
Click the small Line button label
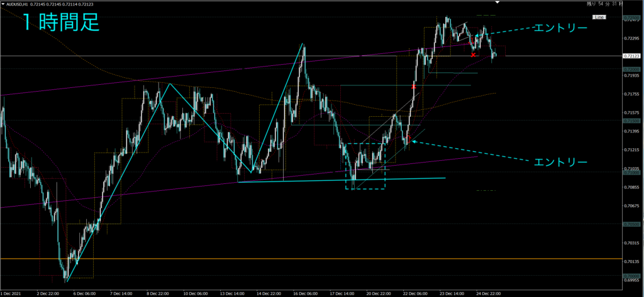click(599, 18)
